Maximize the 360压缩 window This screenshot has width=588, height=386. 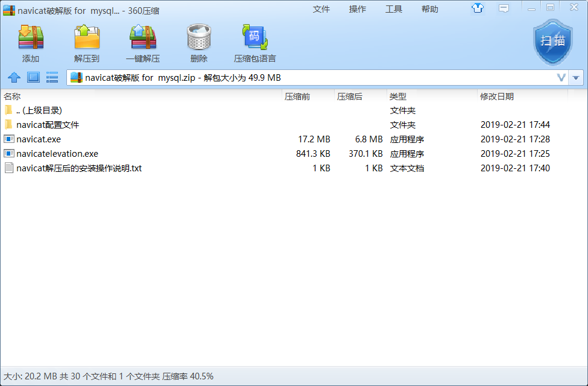(550, 7)
